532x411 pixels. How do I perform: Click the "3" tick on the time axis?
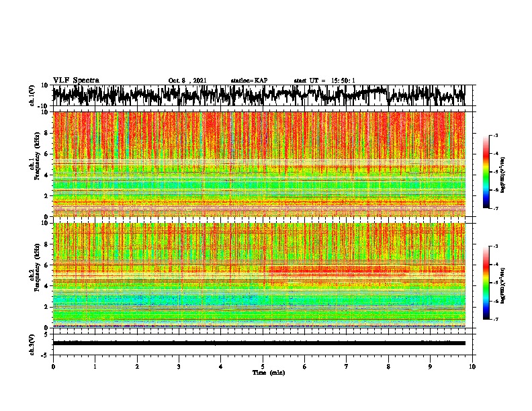[179, 367]
